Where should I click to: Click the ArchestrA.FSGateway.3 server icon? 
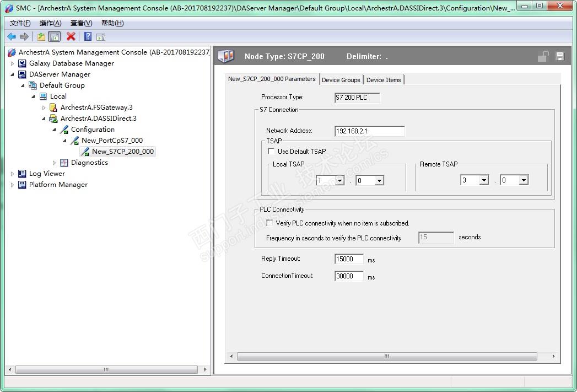tap(53, 108)
